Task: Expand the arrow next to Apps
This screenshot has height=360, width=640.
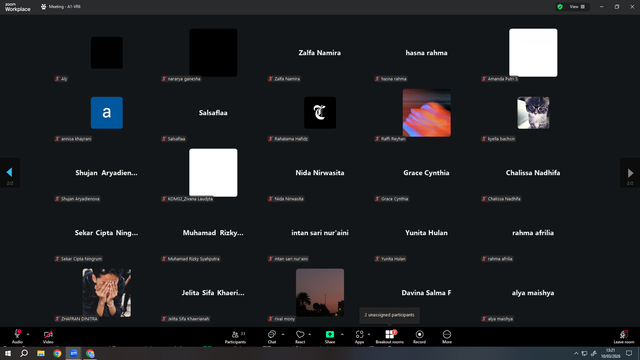Action: click(369, 334)
